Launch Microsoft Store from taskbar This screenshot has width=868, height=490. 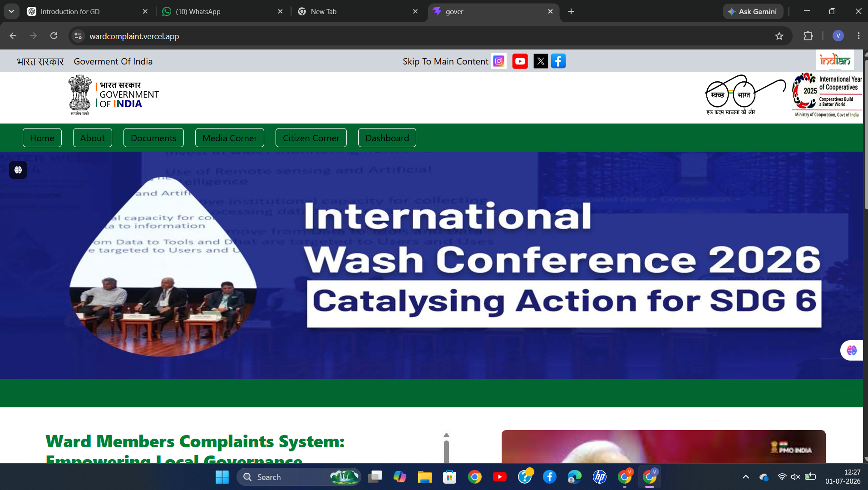(x=449, y=477)
